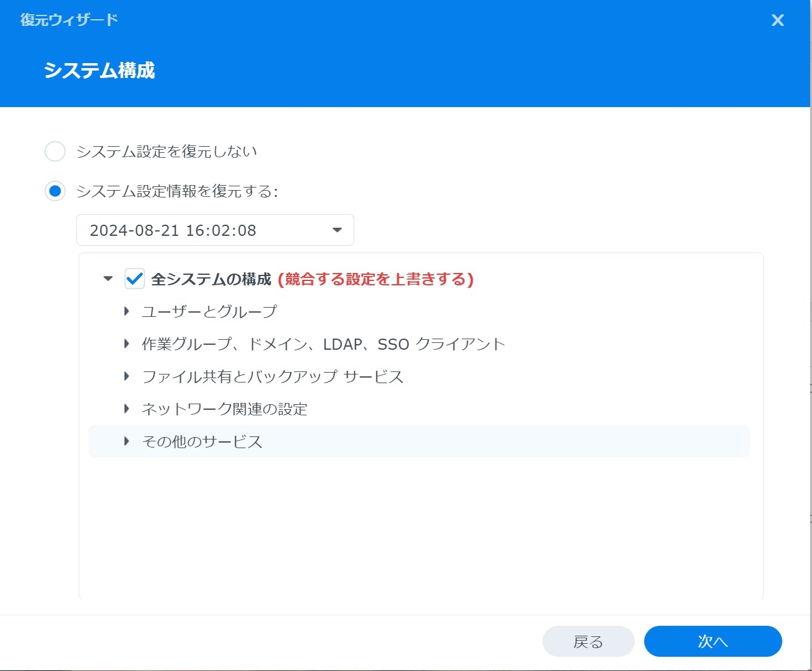The height and width of the screenshot is (671, 812).
Task: Click the 次へ button to proceed
Action: [712, 641]
